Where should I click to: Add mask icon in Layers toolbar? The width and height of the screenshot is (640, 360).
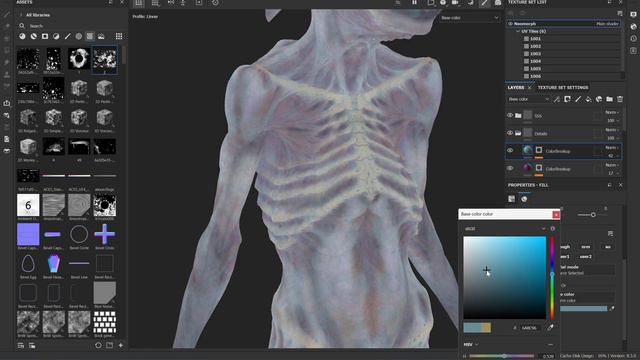click(x=567, y=99)
